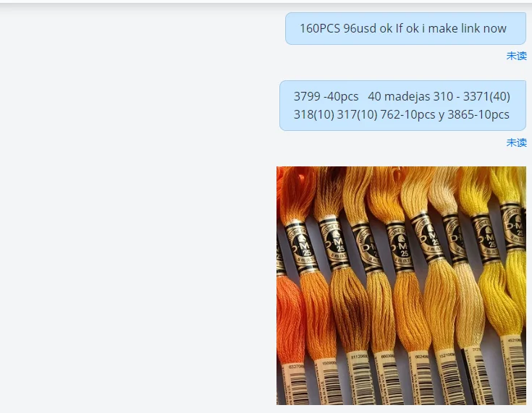Screen dimensions: 532x413
Task: Select the message starting with "3799 -40pcs"
Action: tap(402, 106)
